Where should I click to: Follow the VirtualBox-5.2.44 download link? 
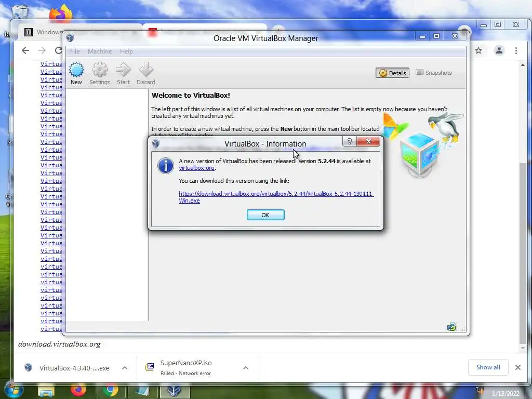[x=276, y=197]
